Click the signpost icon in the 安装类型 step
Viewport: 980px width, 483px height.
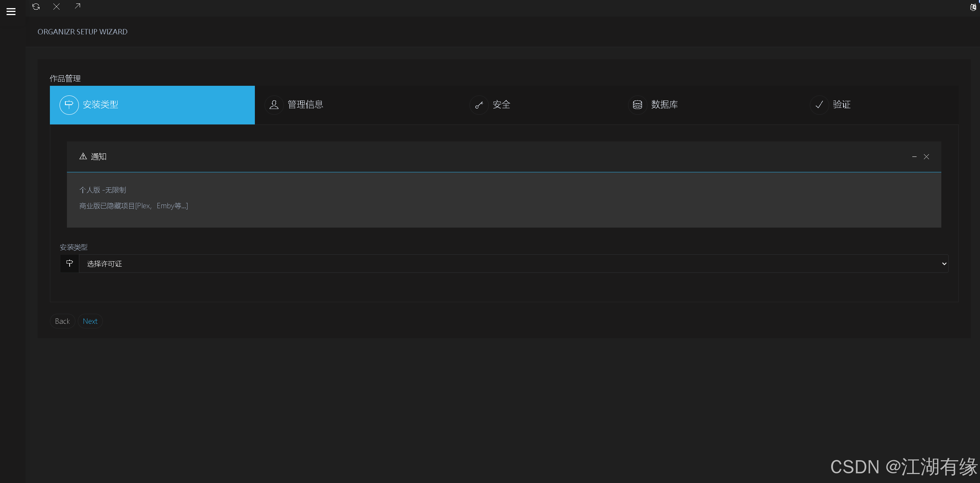69,105
